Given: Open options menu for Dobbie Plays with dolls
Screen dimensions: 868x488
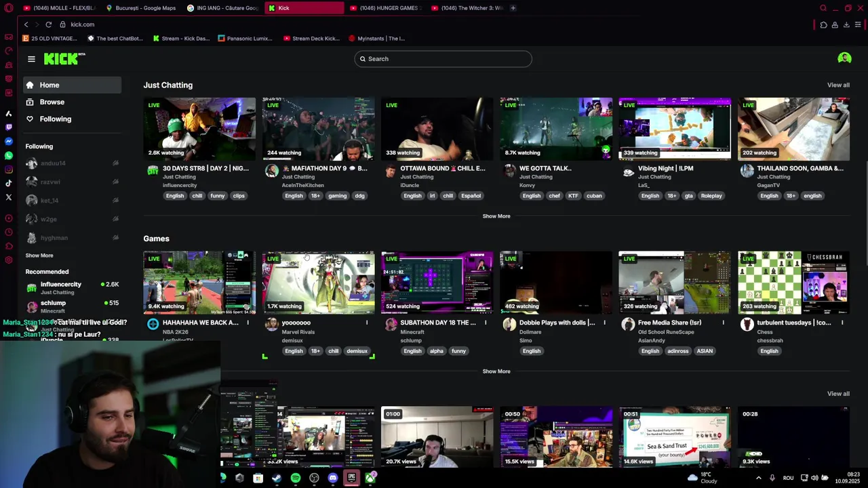Looking at the screenshot, I should click(x=604, y=323).
